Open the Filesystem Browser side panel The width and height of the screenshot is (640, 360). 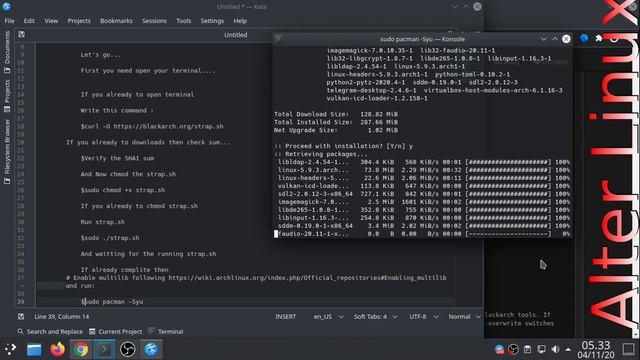tap(7, 151)
